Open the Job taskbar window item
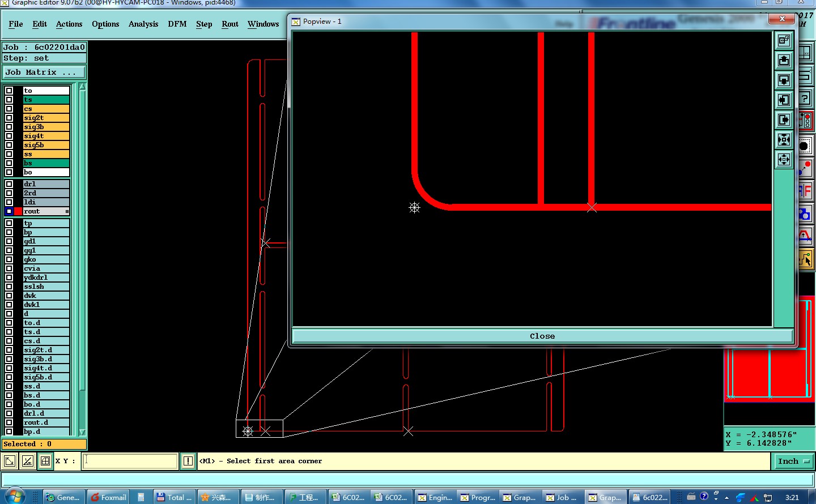 [x=561, y=497]
